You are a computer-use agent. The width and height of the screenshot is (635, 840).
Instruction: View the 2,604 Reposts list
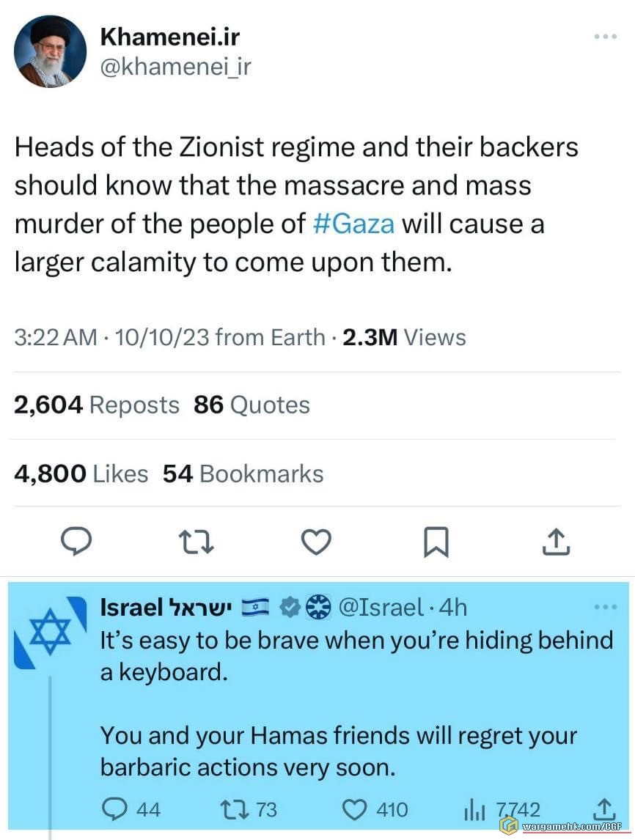click(96, 405)
